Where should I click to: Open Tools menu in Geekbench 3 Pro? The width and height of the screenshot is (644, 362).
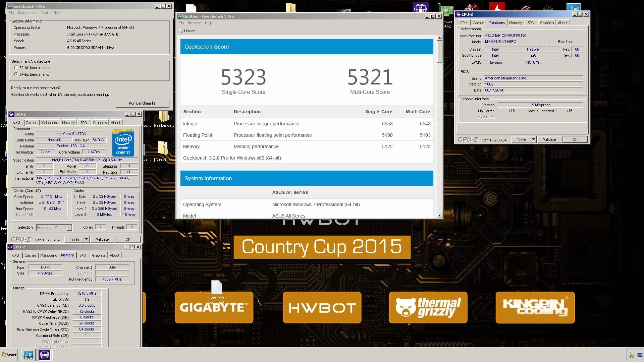pyautogui.click(x=45, y=13)
